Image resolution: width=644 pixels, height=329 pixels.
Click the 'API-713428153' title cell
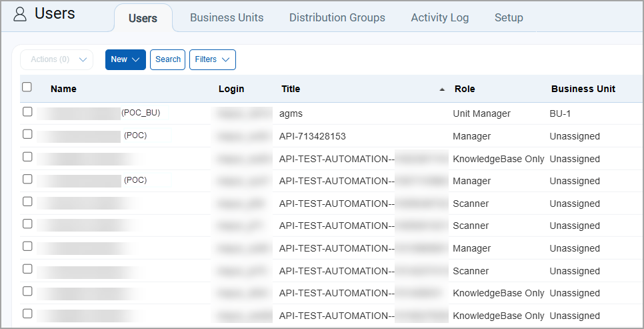(x=313, y=136)
